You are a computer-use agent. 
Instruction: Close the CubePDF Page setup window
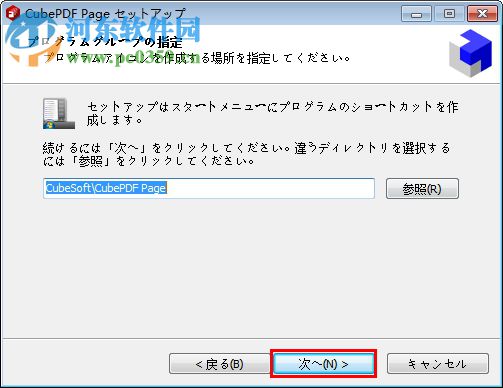(482, 14)
